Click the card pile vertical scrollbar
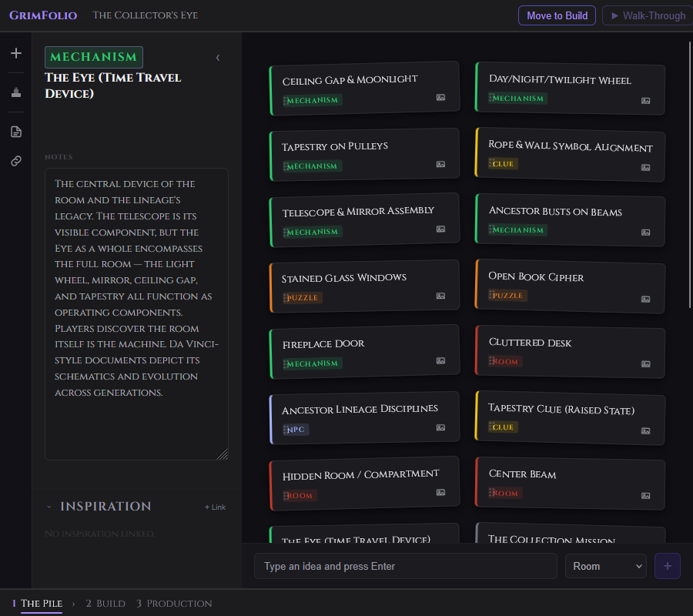 689,175
